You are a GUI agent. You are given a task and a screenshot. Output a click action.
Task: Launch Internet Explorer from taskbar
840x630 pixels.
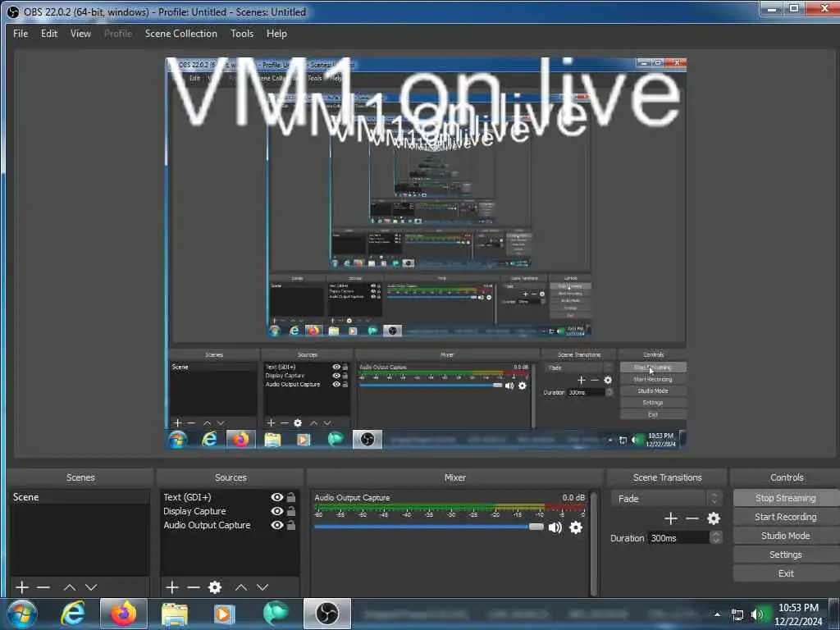pyautogui.click(x=73, y=614)
